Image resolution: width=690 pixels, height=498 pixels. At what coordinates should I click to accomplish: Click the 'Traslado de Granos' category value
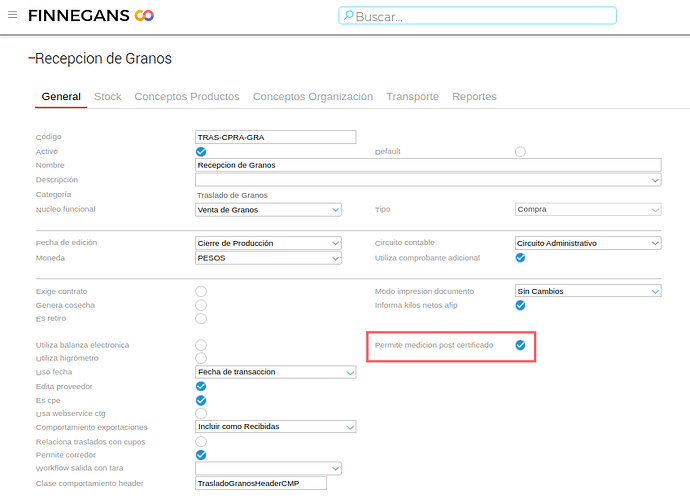(x=232, y=195)
